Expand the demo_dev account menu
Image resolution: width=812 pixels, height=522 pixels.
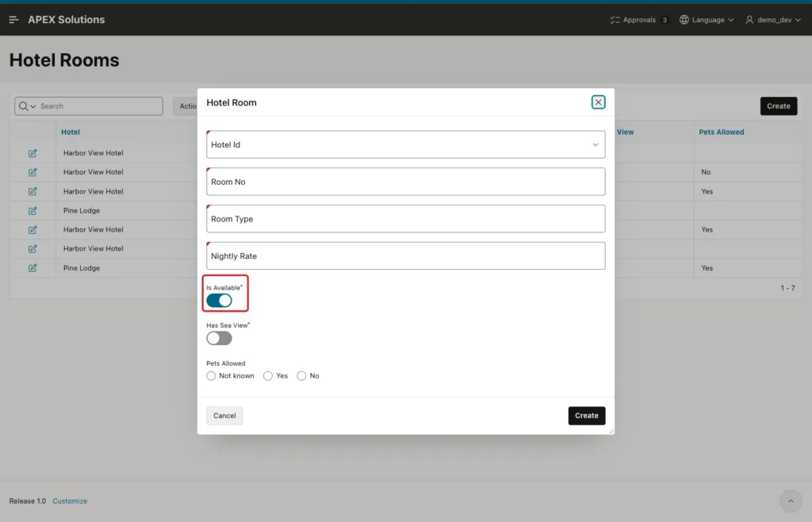pos(773,20)
